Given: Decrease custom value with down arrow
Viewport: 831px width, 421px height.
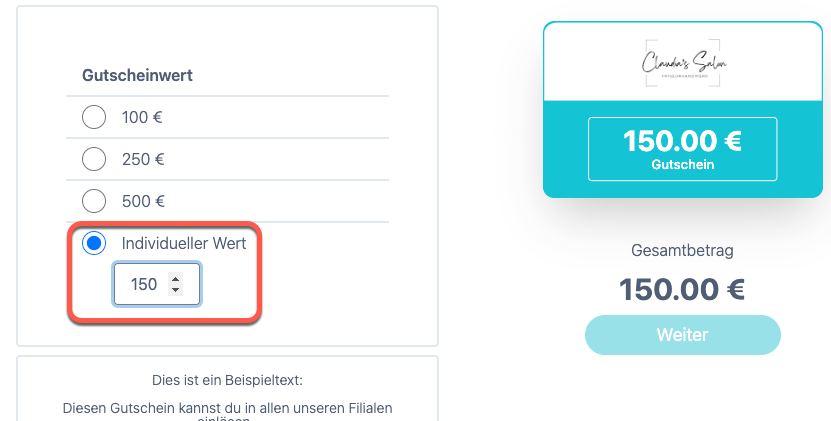Looking at the screenshot, I should coord(175,290).
